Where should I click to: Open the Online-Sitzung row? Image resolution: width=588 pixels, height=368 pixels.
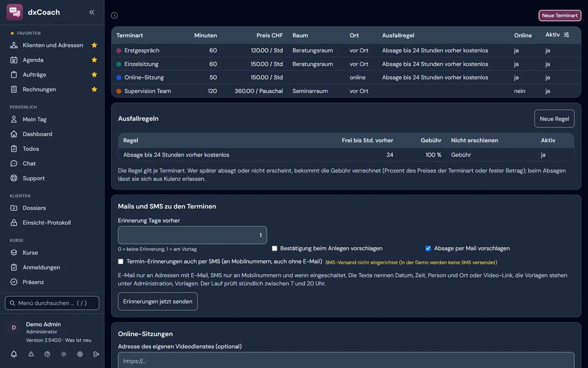(346, 77)
